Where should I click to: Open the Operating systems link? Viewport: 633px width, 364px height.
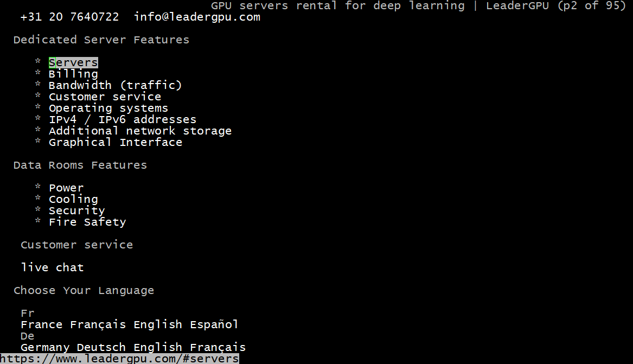(x=108, y=108)
